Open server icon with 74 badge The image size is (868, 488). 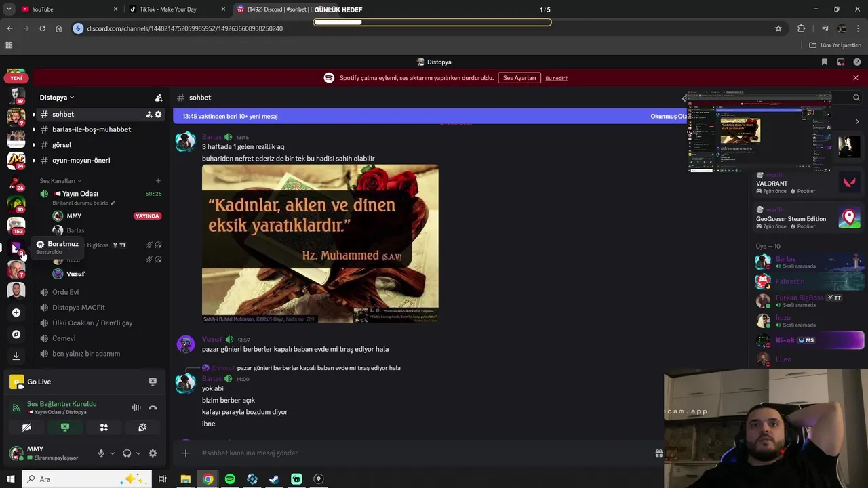click(x=16, y=161)
